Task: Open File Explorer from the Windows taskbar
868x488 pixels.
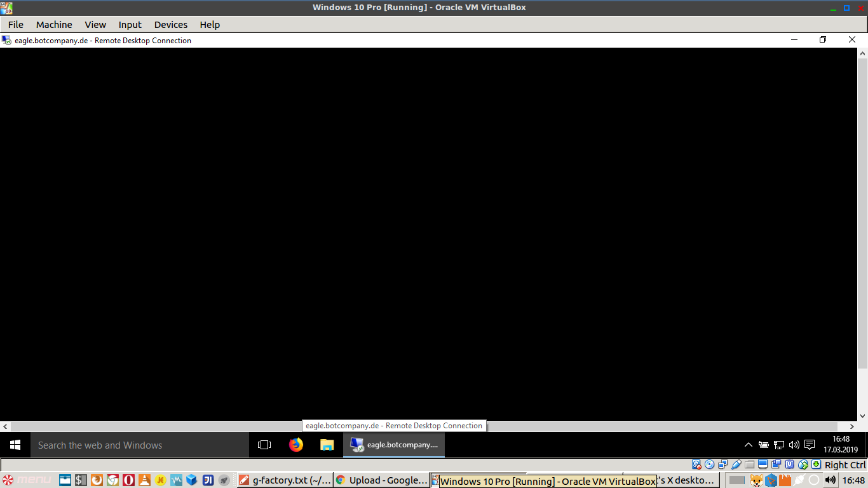Action: click(x=327, y=445)
